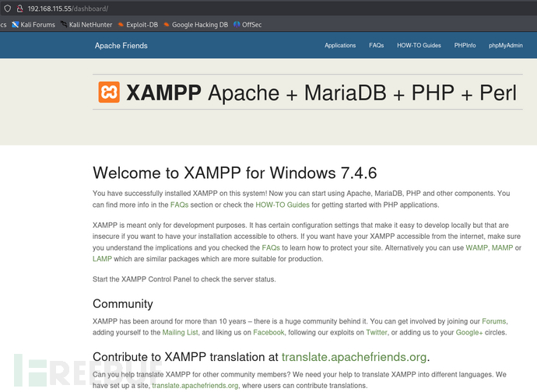The height and width of the screenshot is (392, 537).
Task: Open the Facebook link
Action: coord(268,332)
